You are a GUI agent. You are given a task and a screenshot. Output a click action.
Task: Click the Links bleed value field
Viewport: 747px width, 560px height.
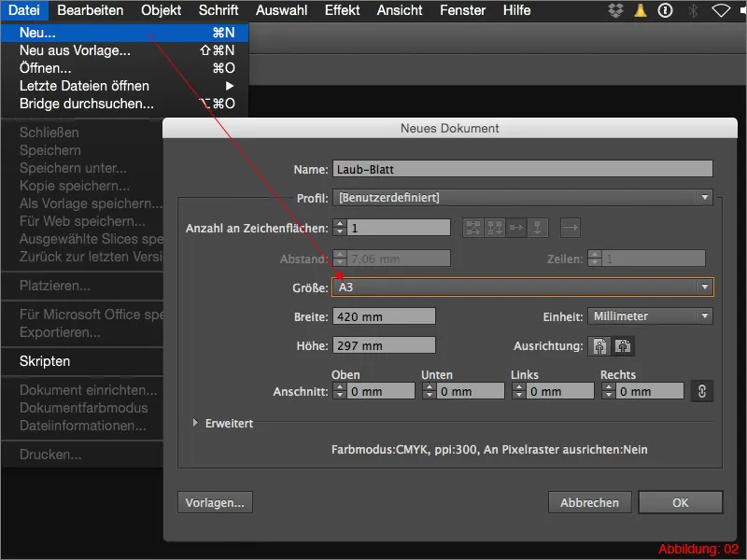559,391
